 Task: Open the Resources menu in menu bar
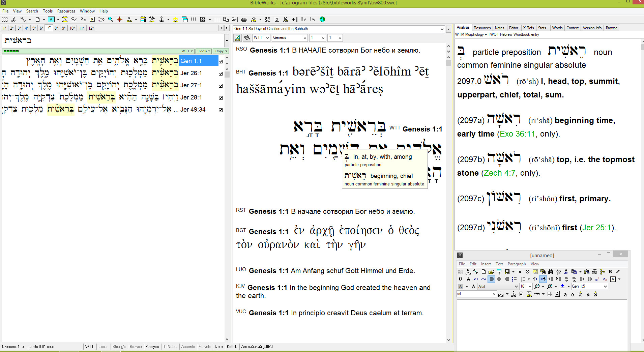point(66,11)
